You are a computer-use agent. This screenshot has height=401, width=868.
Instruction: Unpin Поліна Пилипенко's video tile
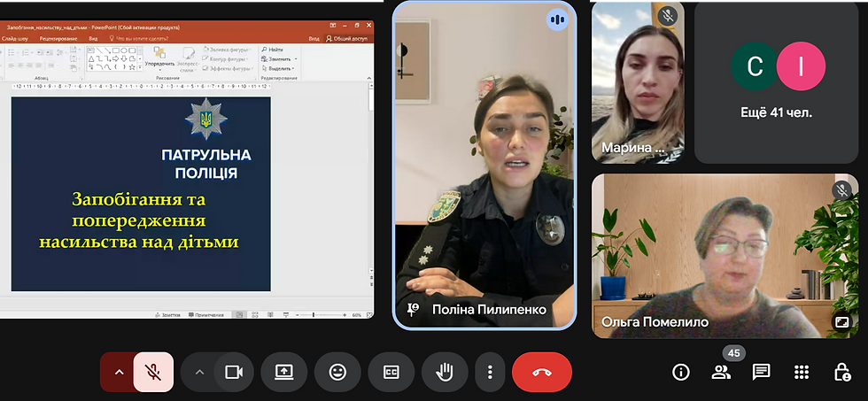click(413, 310)
